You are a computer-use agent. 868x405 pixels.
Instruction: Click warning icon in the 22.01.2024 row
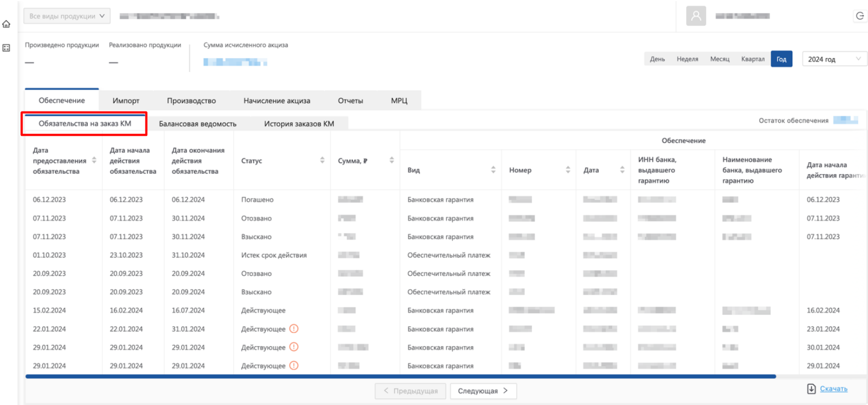coord(294,329)
